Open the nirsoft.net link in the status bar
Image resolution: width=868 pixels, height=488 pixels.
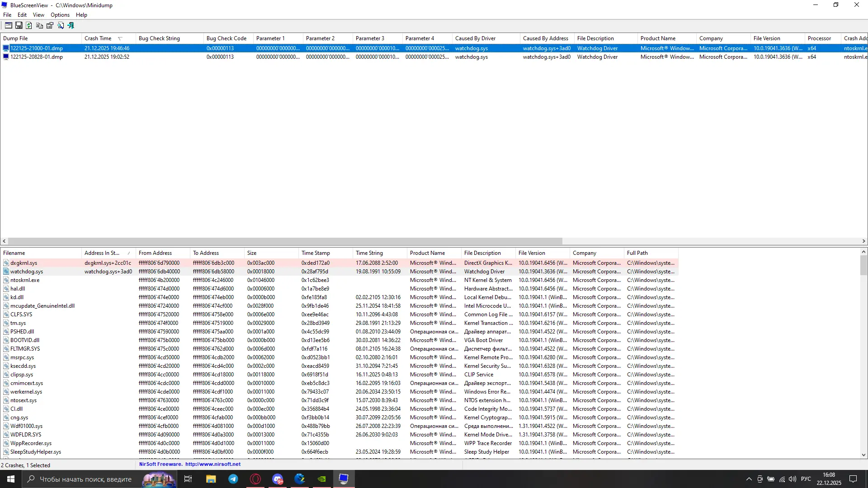coord(212,464)
